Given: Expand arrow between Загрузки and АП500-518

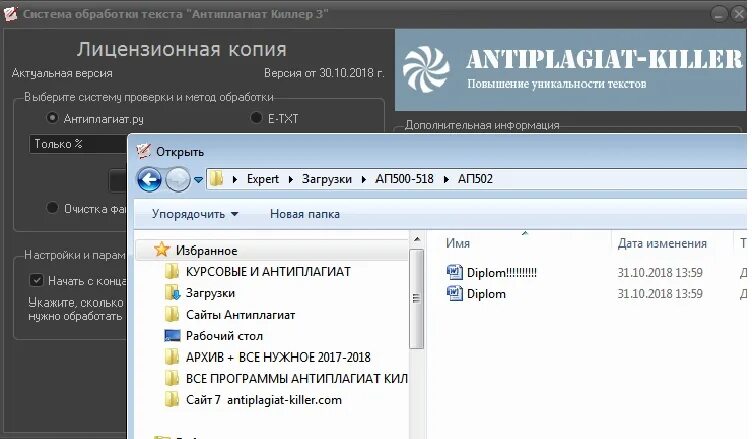Looking at the screenshot, I should click(x=364, y=179).
